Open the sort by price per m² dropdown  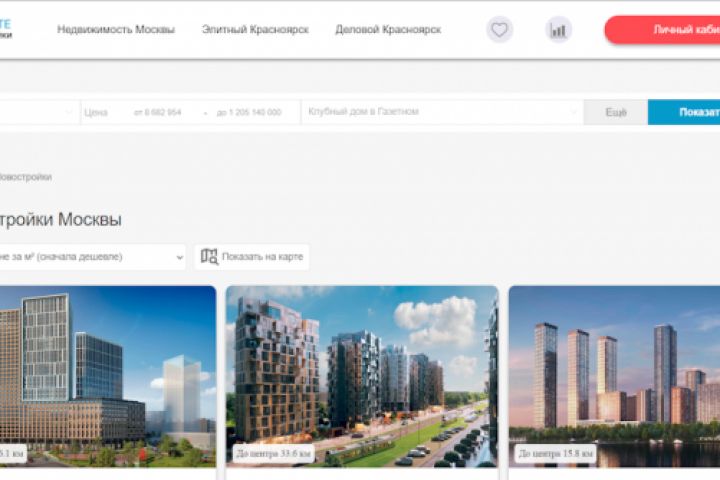pos(92,257)
